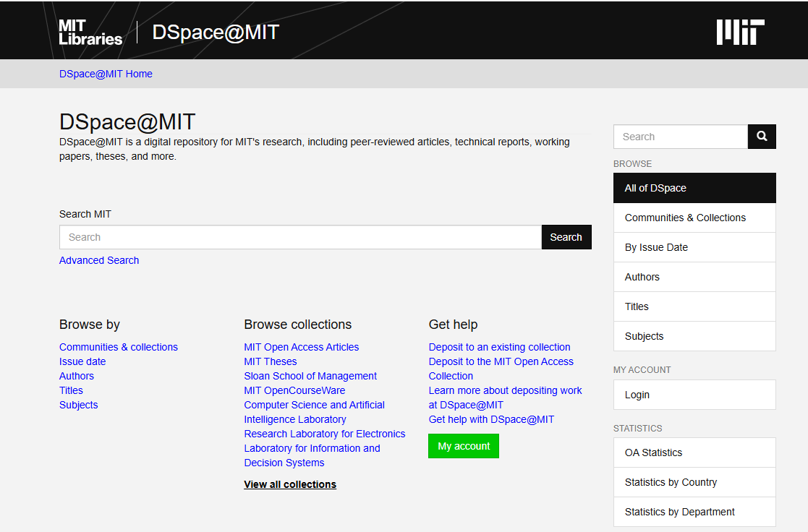808x532 pixels.
Task: Open Learn more about depositing work link
Action: click(505, 398)
